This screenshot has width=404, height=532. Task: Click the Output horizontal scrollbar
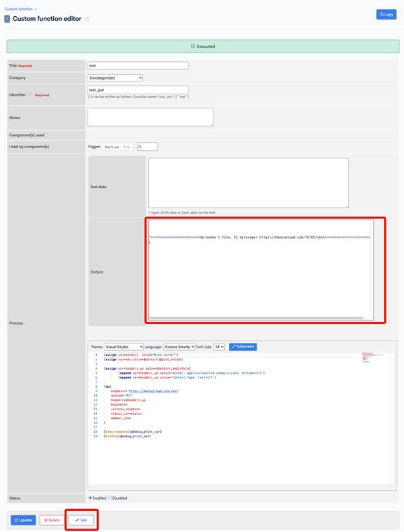pyautogui.click(x=256, y=319)
